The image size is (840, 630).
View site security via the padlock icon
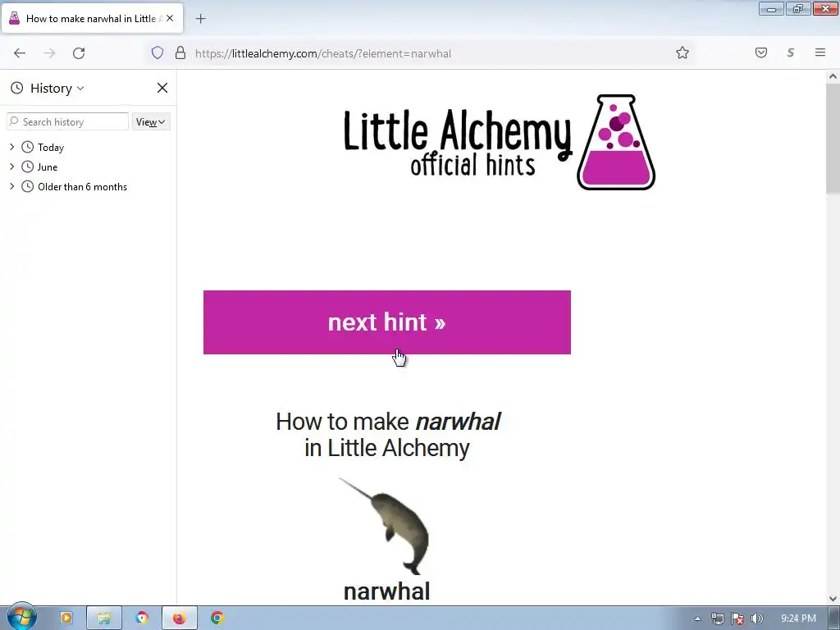coord(180,52)
